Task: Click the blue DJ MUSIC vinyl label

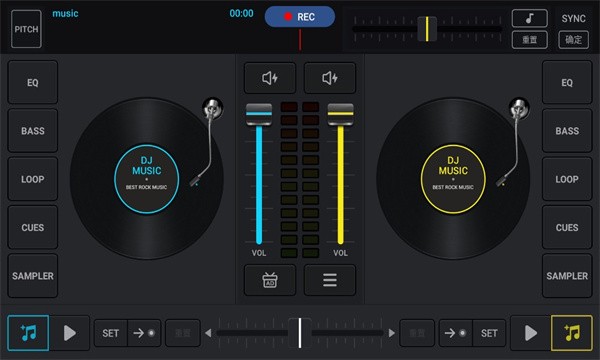Action: (147, 179)
